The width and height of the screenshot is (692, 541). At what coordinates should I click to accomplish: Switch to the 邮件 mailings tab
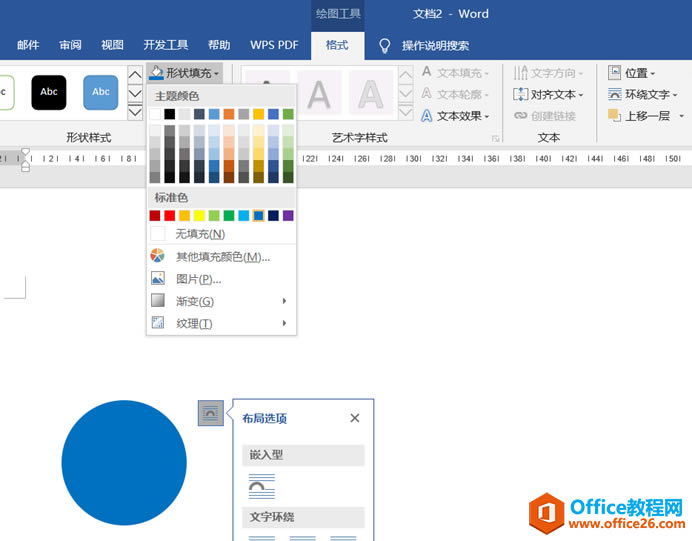28,45
